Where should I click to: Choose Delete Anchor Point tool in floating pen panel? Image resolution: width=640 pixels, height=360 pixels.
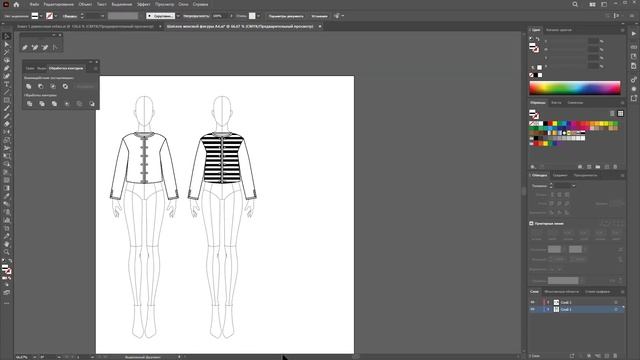click(45, 47)
